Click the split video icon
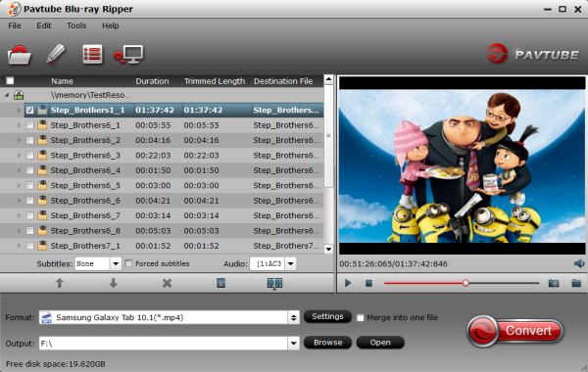Viewport: 588px width, 372px height. [x=274, y=283]
